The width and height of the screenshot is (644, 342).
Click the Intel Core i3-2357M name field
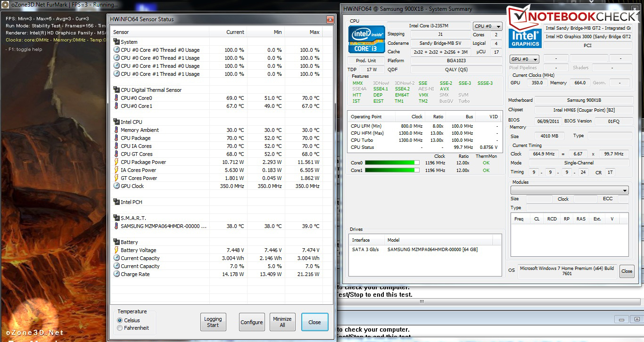pyautogui.click(x=429, y=26)
